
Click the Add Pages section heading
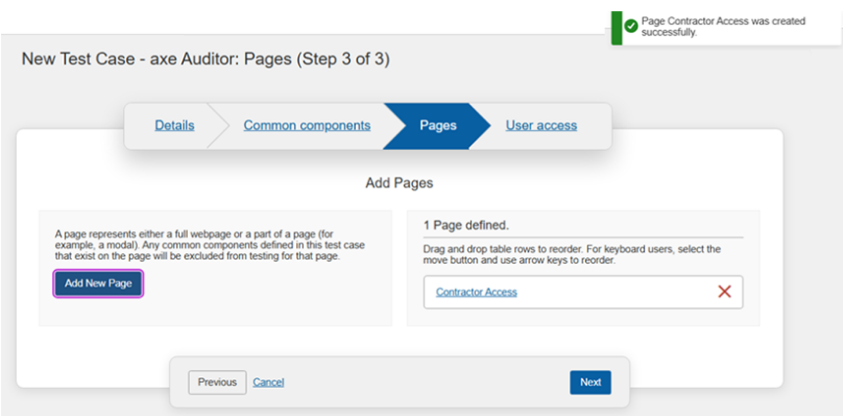pyautogui.click(x=400, y=184)
